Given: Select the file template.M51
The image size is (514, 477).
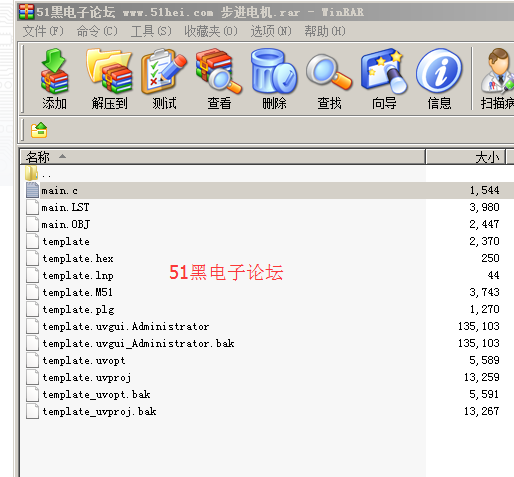Looking at the screenshot, I should click(77, 293).
